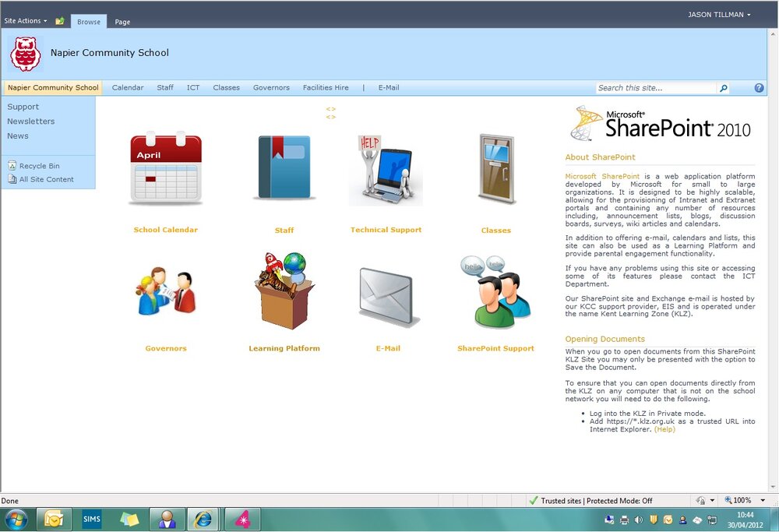
Task: Open Newsletters in the left sidebar
Action: click(x=31, y=122)
